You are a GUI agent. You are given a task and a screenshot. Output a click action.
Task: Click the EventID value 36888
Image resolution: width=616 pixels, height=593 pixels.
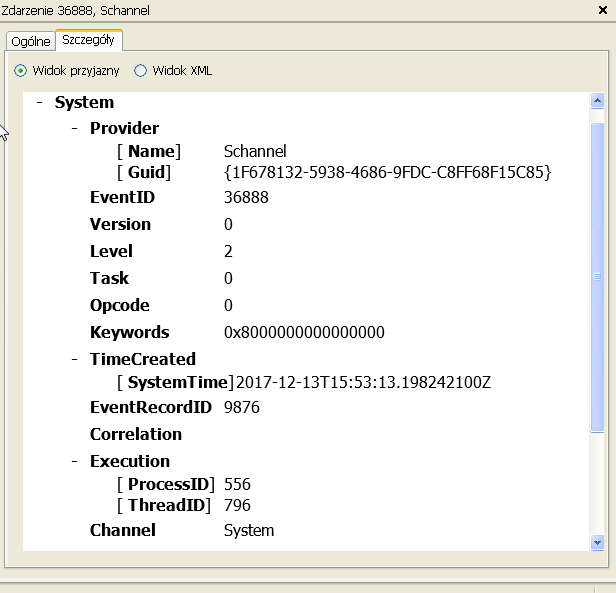pos(246,197)
